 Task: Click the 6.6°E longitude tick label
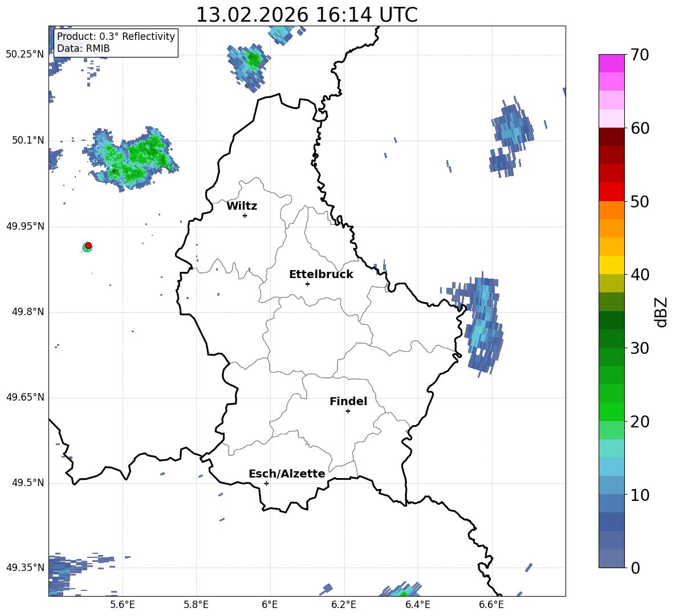click(x=491, y=605)
